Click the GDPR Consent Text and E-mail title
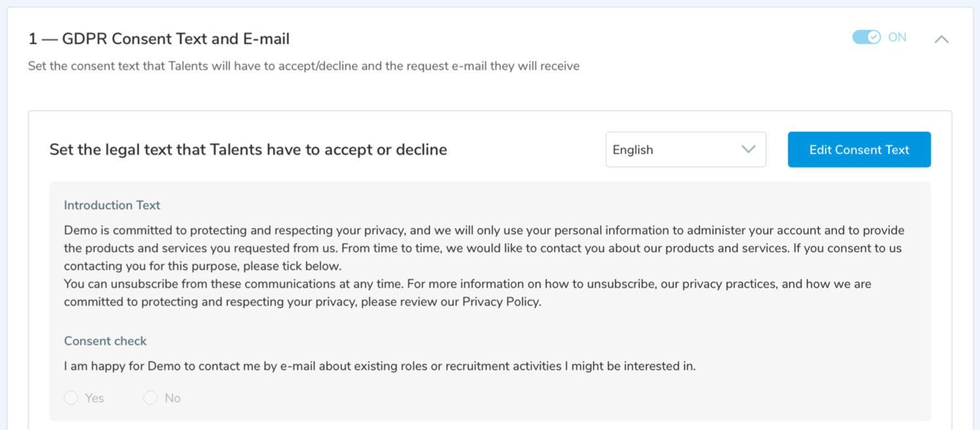 (159, 39)
